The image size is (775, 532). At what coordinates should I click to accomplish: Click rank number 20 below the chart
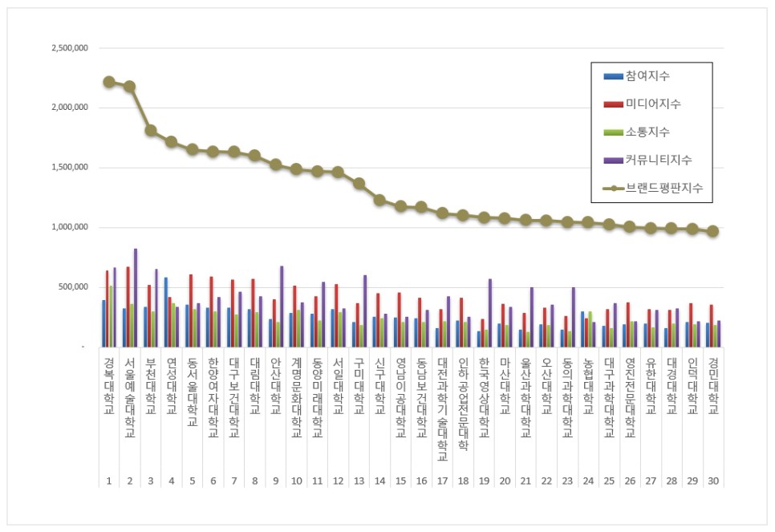click(x=505, y=481)
